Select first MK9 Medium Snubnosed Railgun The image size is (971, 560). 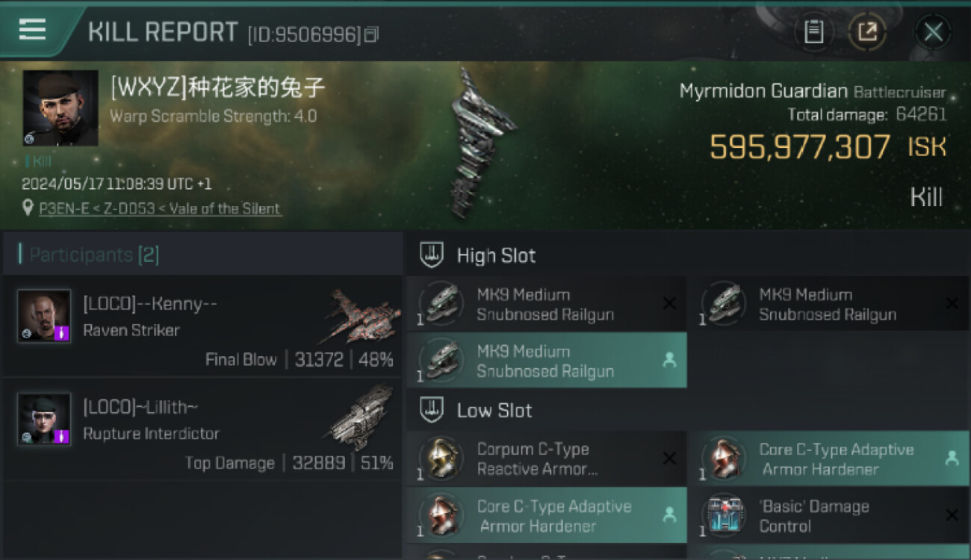(546, 304)
